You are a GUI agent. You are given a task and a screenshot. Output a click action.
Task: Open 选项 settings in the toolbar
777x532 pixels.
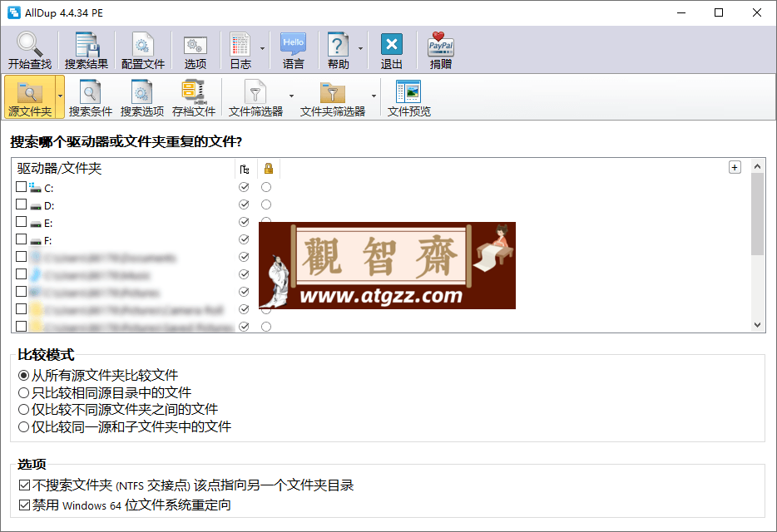195,50
